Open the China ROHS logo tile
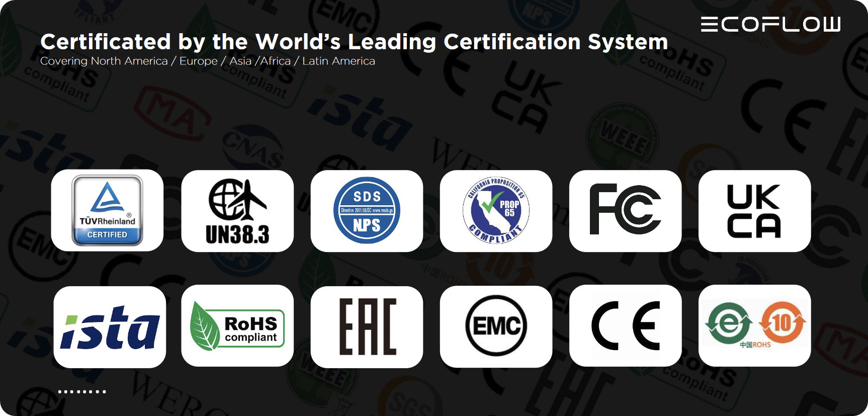 [754, 326]
